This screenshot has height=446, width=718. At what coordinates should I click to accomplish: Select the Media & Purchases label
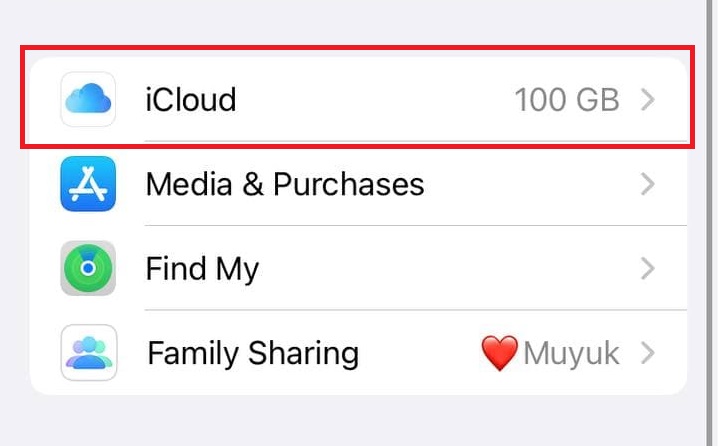(285, 184)
